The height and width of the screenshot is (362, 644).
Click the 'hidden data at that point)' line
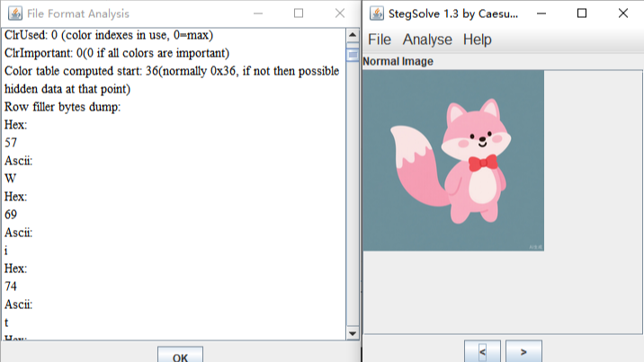(67, 89)
